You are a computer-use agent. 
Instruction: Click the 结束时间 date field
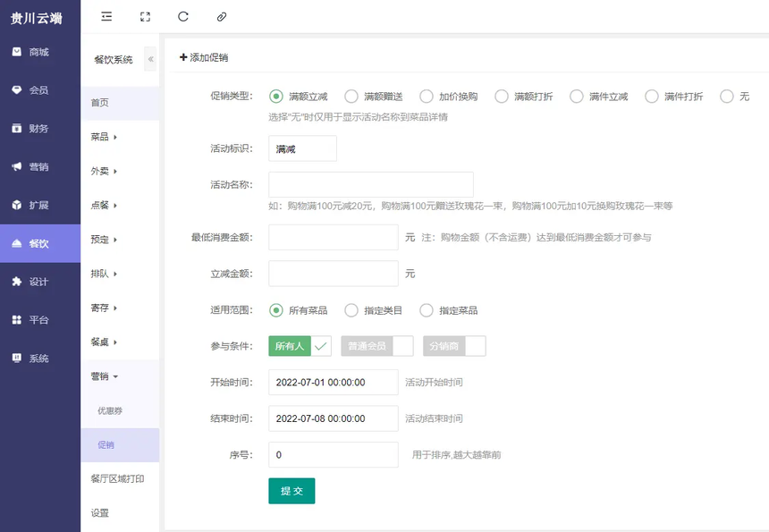coord(334,418)
